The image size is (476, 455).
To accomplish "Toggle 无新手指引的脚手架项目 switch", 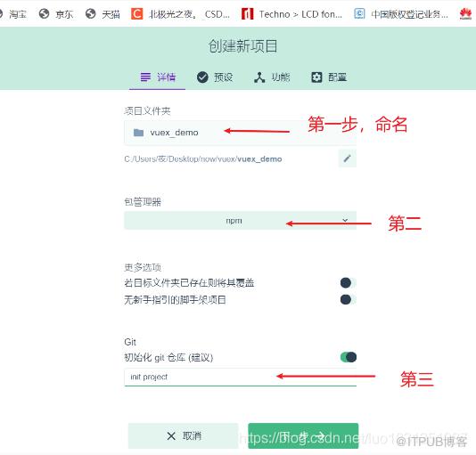I will [x=349, y=300].
